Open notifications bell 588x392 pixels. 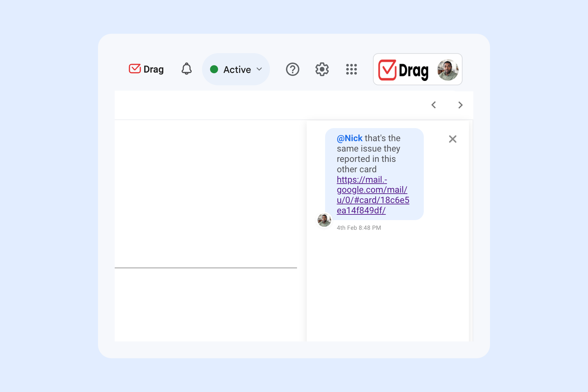click(x=187, y=69)
